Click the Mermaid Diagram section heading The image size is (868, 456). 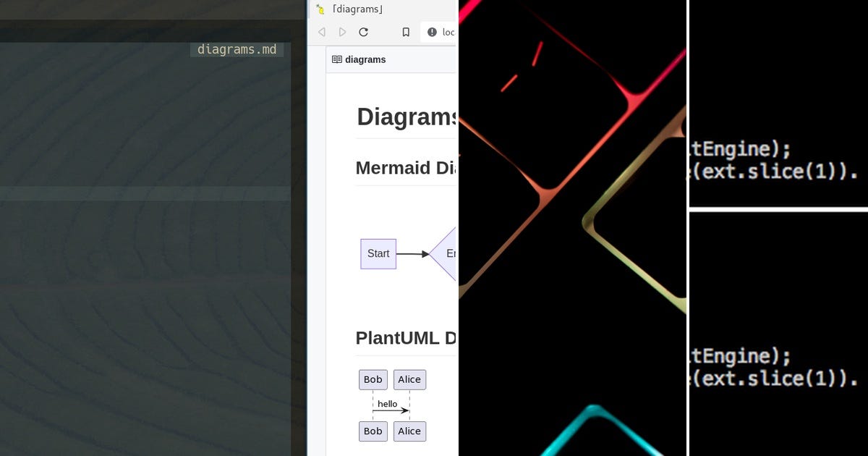(405, 168)
